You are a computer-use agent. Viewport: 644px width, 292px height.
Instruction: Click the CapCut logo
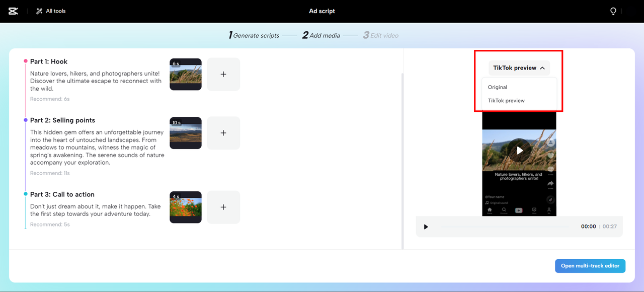(x=13, y=11)
